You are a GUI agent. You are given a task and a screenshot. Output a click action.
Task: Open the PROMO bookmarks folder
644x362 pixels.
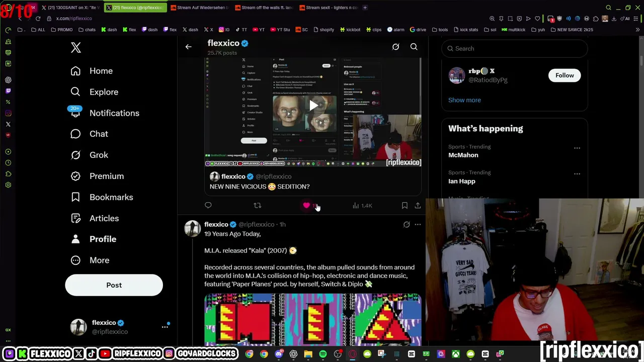pos(61,30)
